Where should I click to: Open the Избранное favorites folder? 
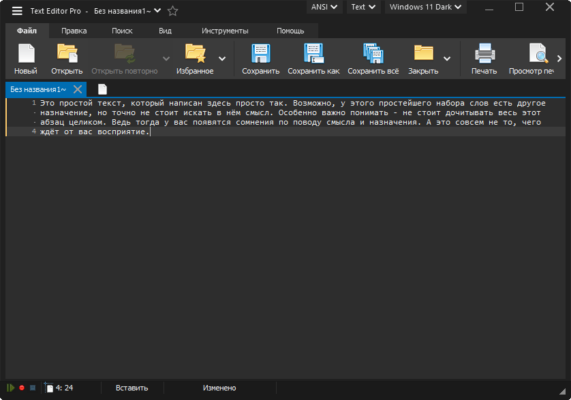(x=195, y=59)
